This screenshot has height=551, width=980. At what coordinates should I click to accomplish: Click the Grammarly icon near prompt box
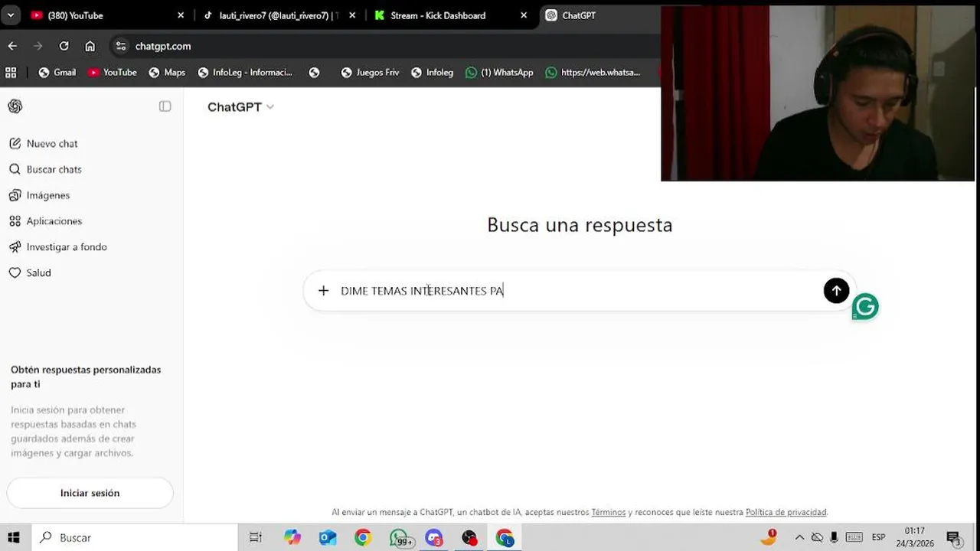865,307
